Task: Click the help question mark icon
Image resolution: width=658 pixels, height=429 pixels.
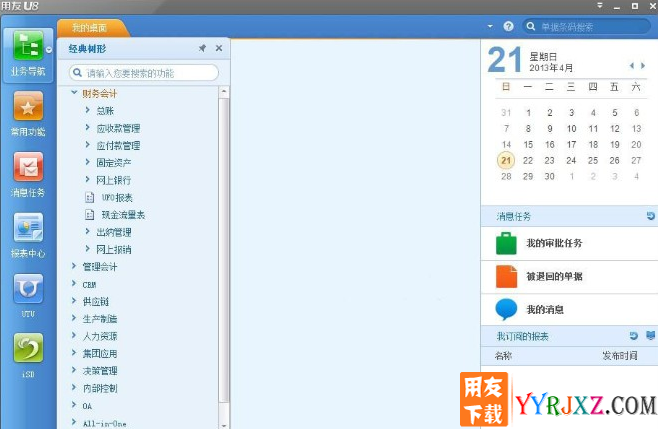Action: [x=508, y=26]
